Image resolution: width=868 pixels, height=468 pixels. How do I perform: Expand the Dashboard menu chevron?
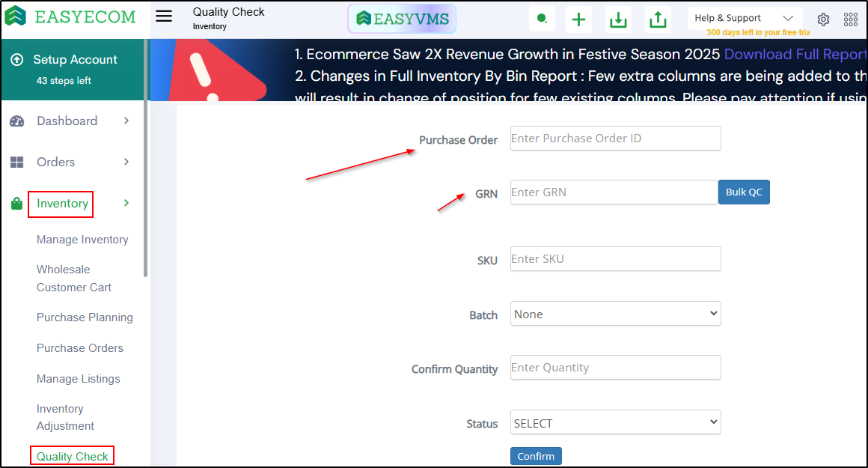(x=126, y=121)
